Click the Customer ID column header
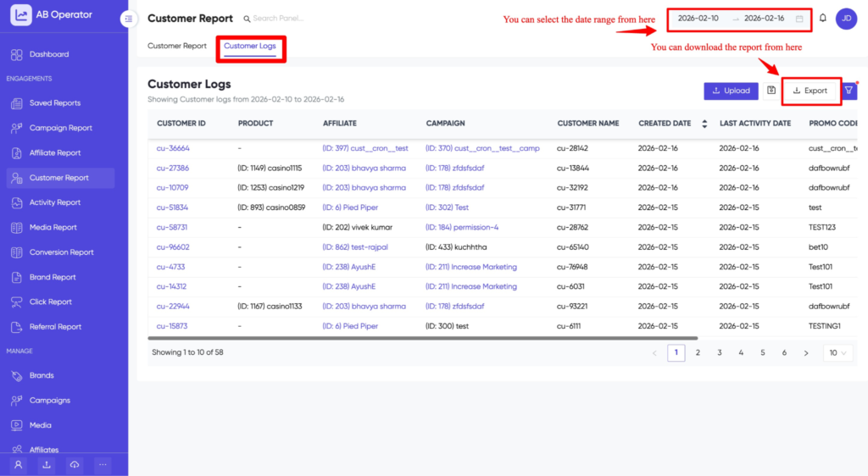Screen dimensions: 868x476 tap(181, 124)
